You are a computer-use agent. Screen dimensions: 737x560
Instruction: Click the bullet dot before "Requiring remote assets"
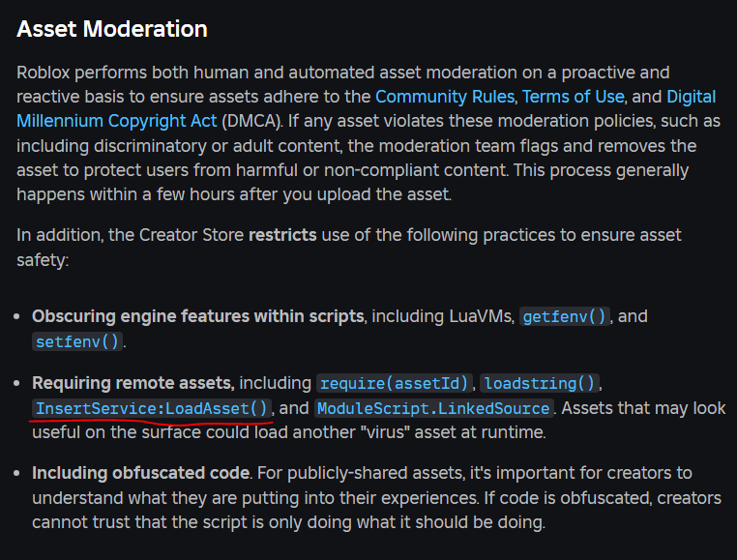click(19, 383)
